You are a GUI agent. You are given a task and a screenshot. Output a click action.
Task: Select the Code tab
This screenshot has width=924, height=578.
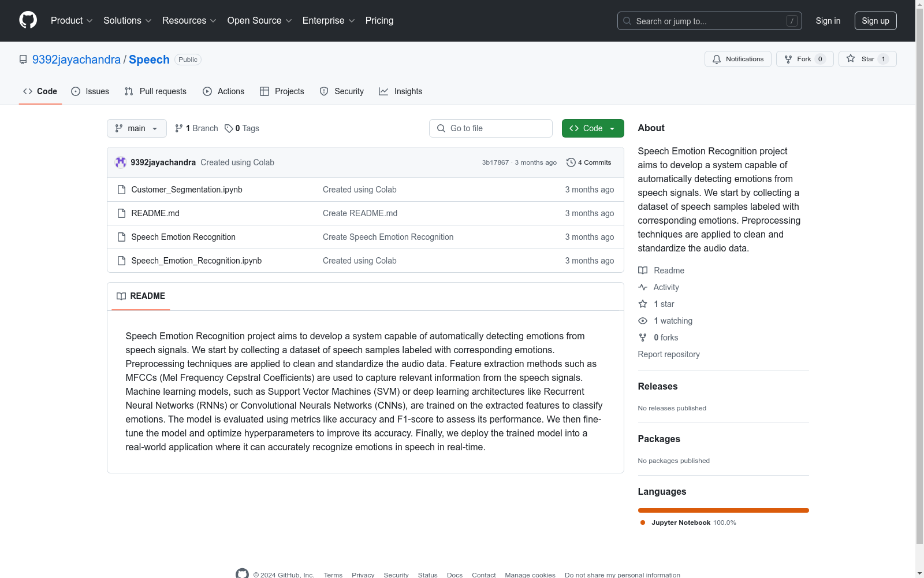tap(40, 91)
